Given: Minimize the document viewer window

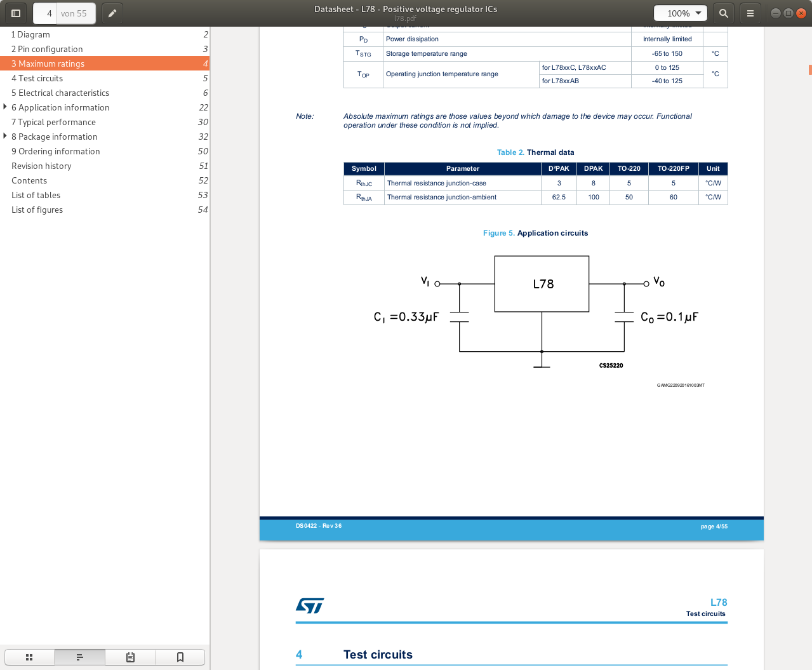Looking at the screenshot, I should point(775,13).
